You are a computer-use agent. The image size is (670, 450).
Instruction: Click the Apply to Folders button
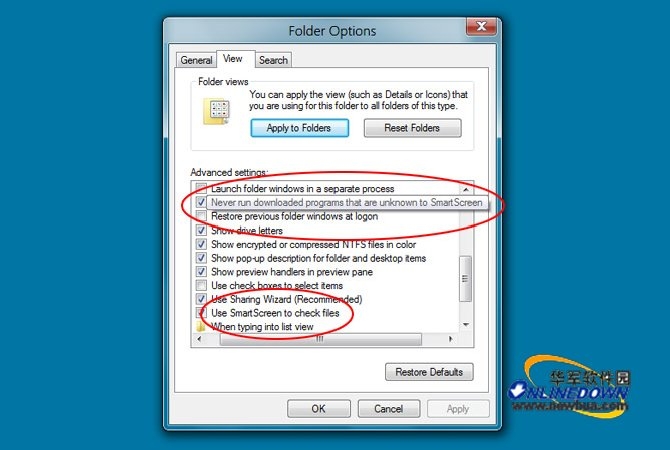300,128
